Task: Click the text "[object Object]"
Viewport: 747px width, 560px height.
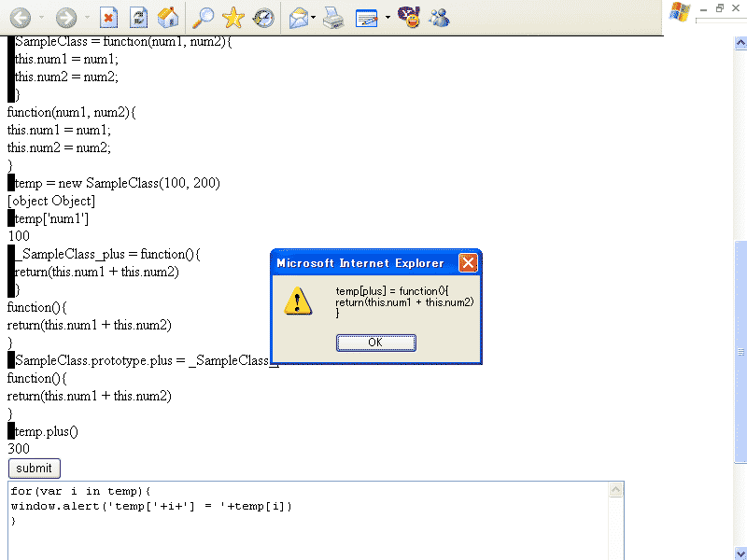Action: pos(51,201)
